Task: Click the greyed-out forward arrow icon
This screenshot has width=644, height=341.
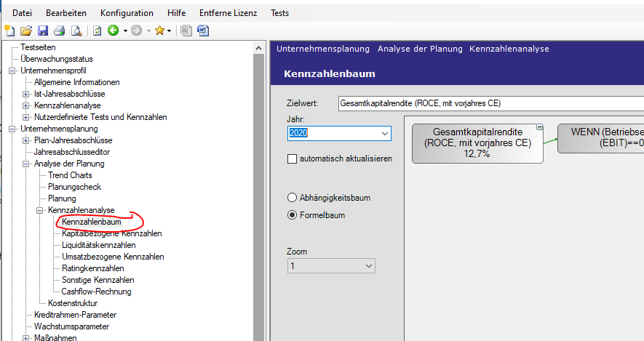Action: pyautogui.click(x=136, y=31)
